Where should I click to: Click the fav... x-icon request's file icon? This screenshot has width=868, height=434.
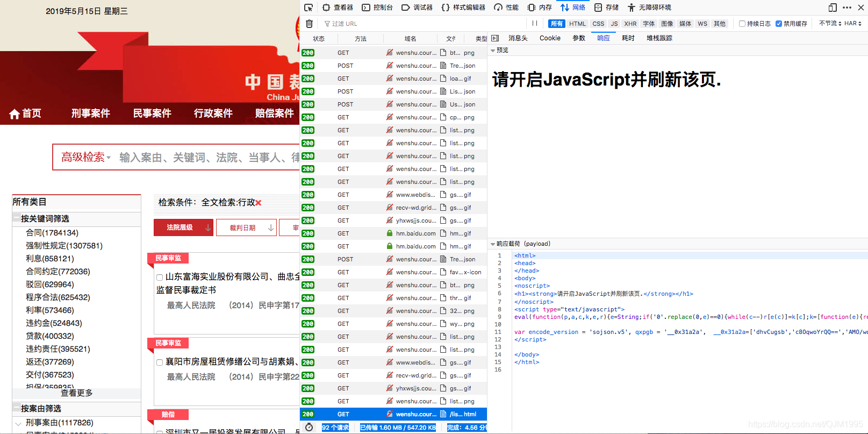point(443,272)
